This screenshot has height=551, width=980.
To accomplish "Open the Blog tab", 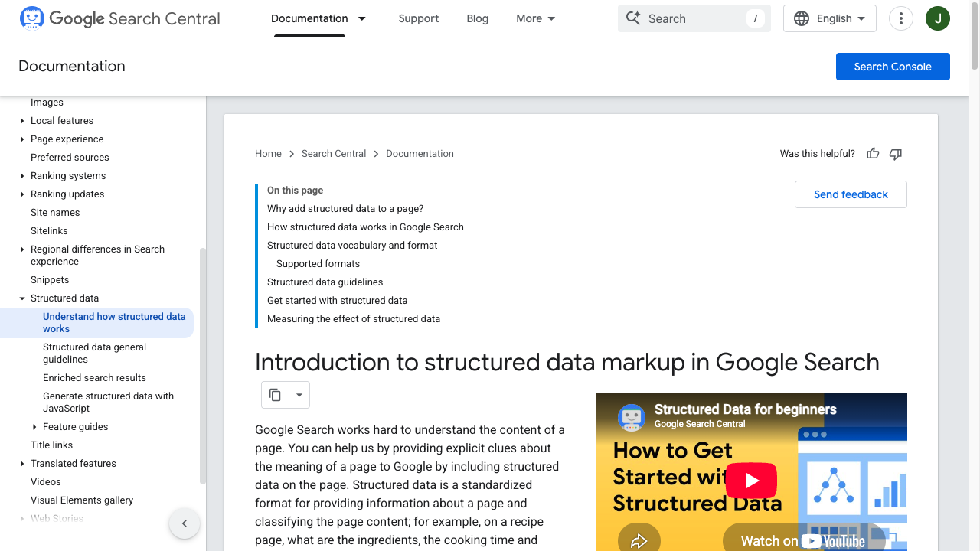I will [478, 18].
